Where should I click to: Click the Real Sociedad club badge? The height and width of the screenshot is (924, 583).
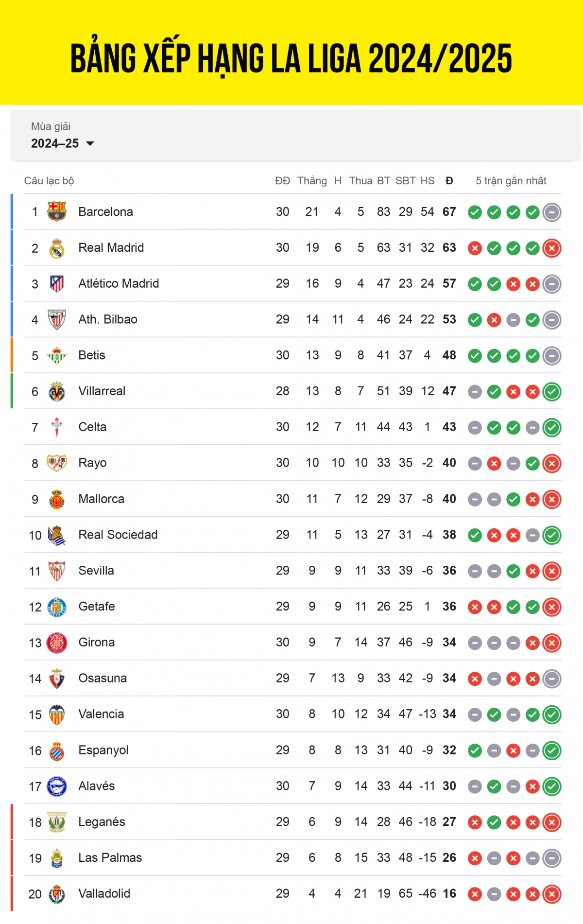[x=57, y=535]
